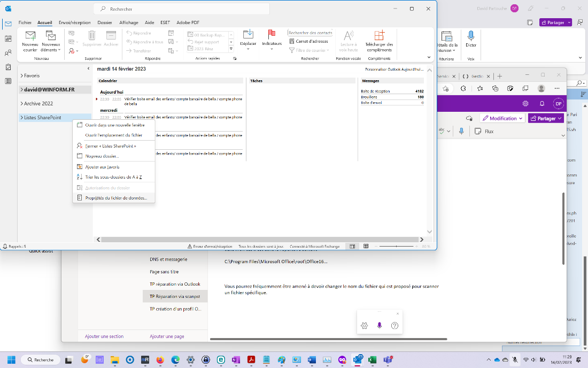
Task: Open the Adobe PDF tab
Action: [x=188, y=22]
